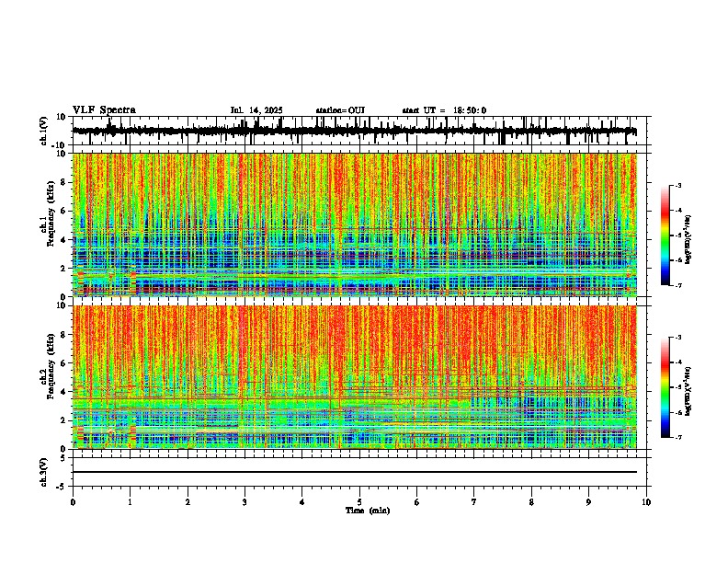The image size is (728, 563).
Task: Click the "9" tick on the time axis
Action: tap(588, 502)
